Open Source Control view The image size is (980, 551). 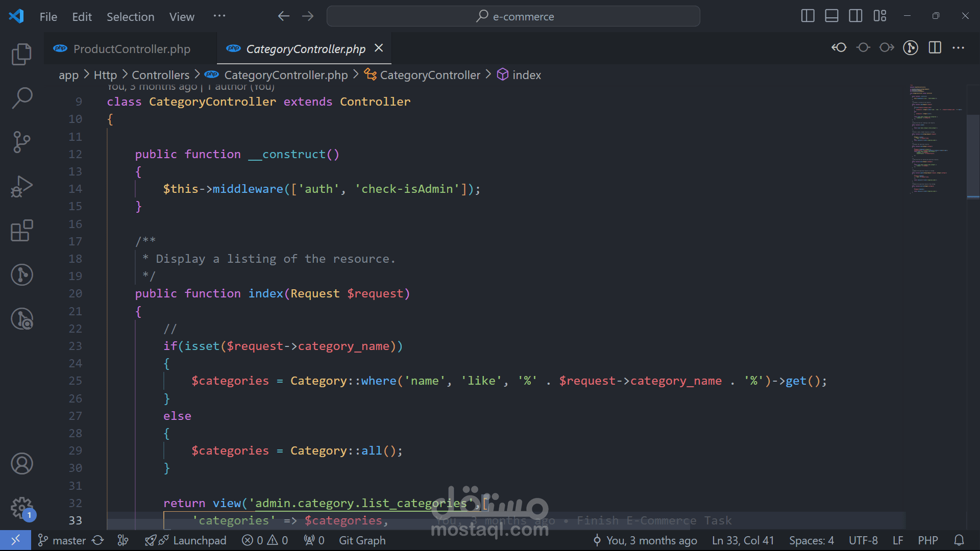click(x=21, y=142)
